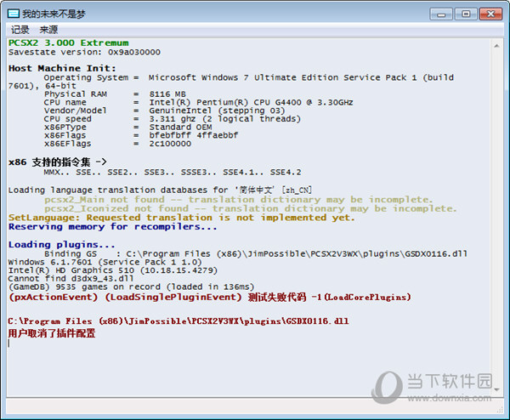Click the 'pcsx2_Main not found' warning line
This screenshot has width=510, height=420.
pos(238,200)
